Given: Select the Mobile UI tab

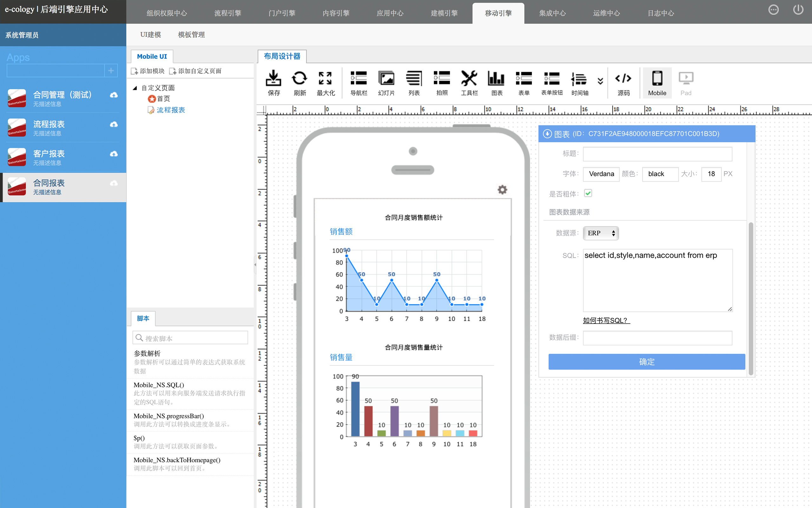Looking at the screenshot, I should click(152, 57).
